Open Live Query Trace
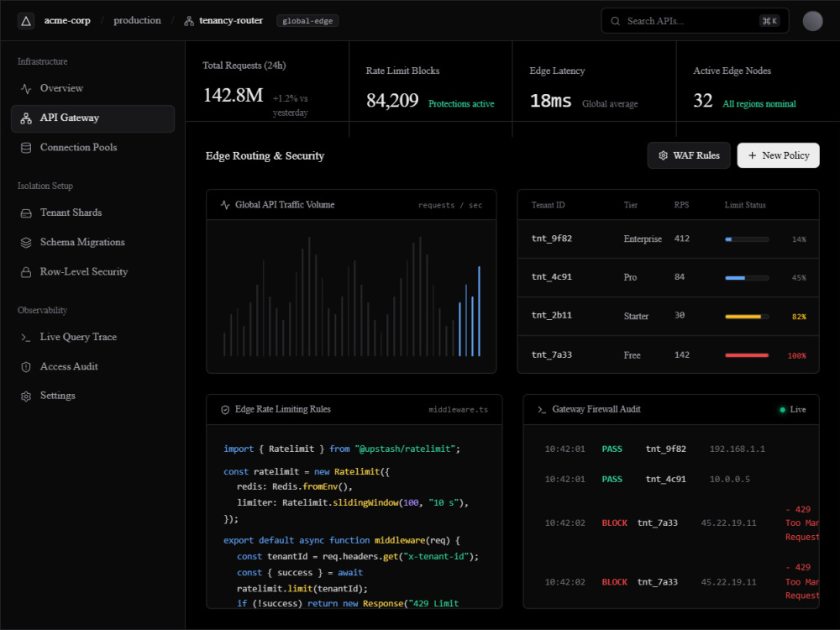This screenshot has height=630, width=840. (x=92, y=338)
